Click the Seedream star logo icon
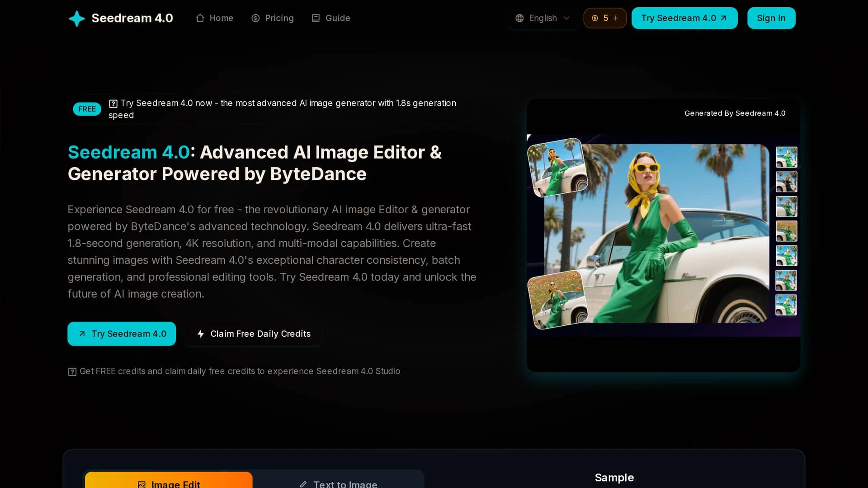This screenshot has height=488, width=868. point(76,19)
